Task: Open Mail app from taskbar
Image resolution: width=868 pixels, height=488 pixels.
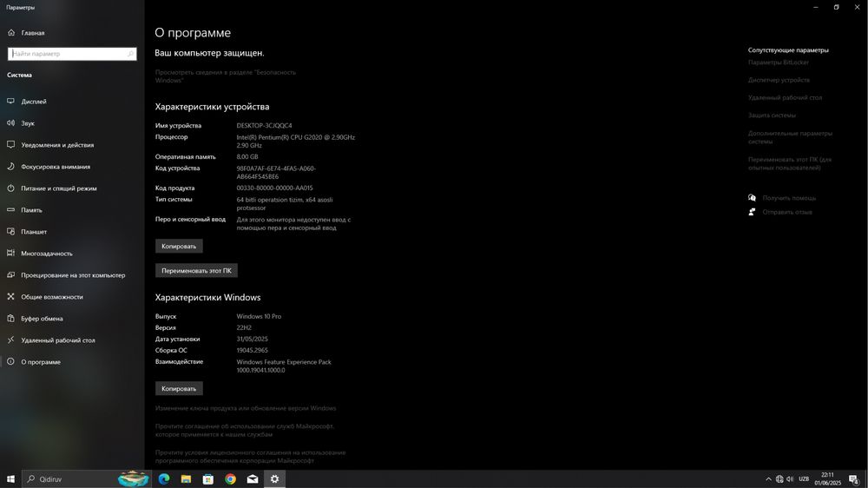Action: tap(253, 479)
